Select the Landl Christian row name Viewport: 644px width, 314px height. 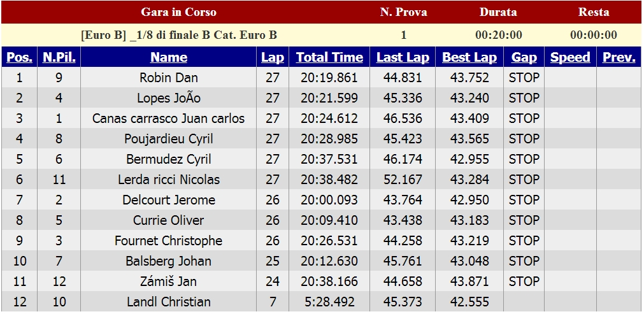(x=168, y=302)
